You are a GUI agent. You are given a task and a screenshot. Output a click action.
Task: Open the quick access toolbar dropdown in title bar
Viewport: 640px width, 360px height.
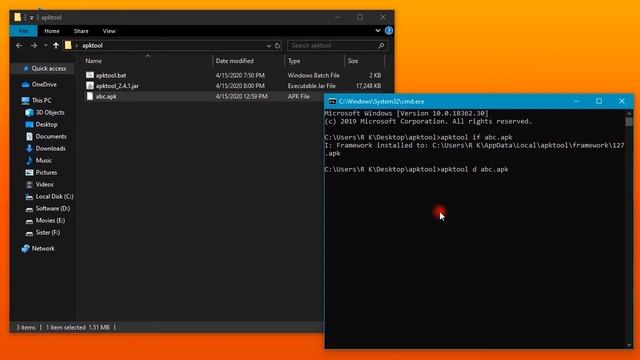[31, 18]
